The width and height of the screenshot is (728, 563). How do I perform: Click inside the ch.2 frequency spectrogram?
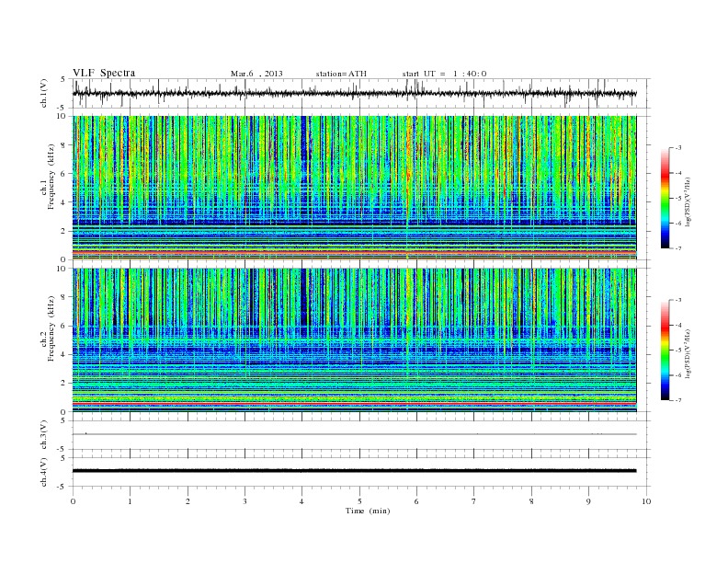[x=354, y=340]
